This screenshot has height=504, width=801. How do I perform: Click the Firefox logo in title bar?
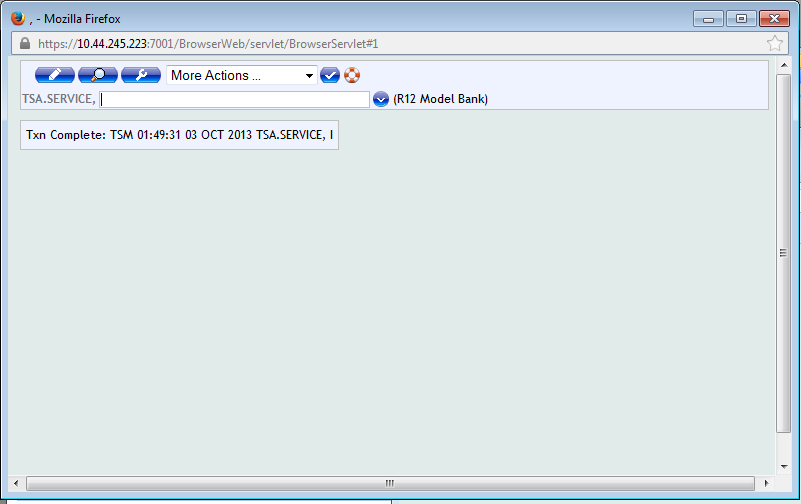pos(18,18)
